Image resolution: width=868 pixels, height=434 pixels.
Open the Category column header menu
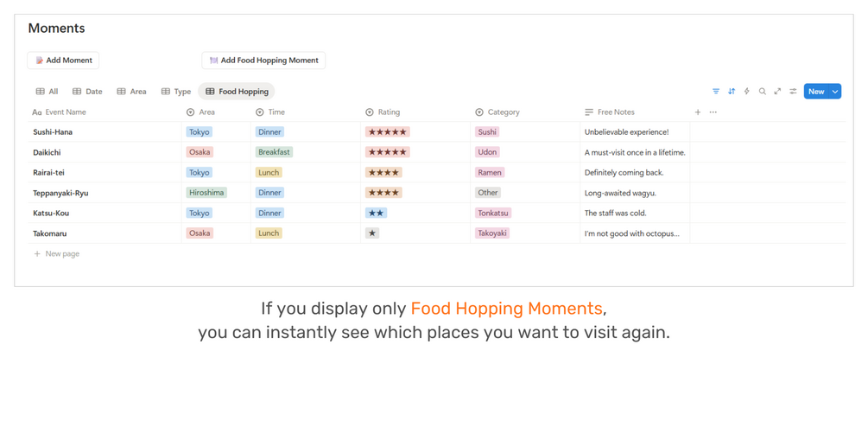click(x=503, y=112)
